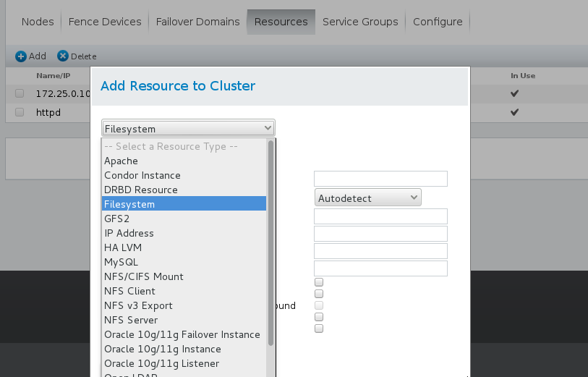Choose HA LVM resource type
Viewport: 588px width, 377px height.
[x=184, y=247]
